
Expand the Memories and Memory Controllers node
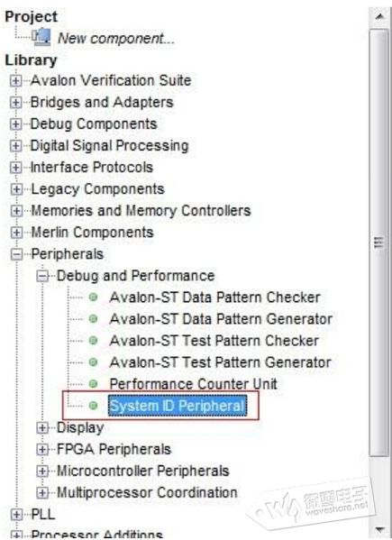(x=16, y=211)
